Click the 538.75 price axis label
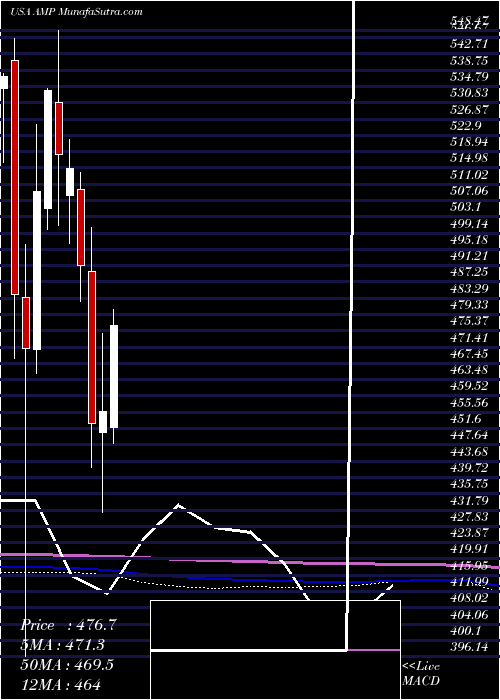Viewport: 500px width, 700px height. pos(470,61)
